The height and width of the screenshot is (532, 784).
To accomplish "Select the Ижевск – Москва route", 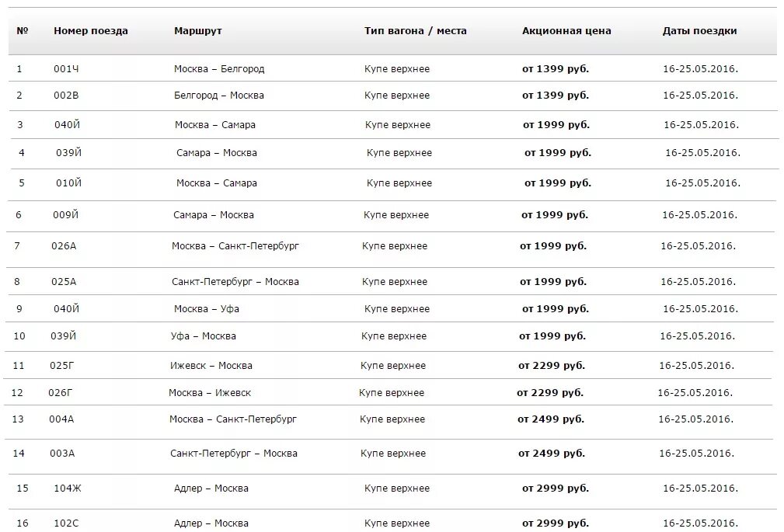I will [x=211, y=366].
